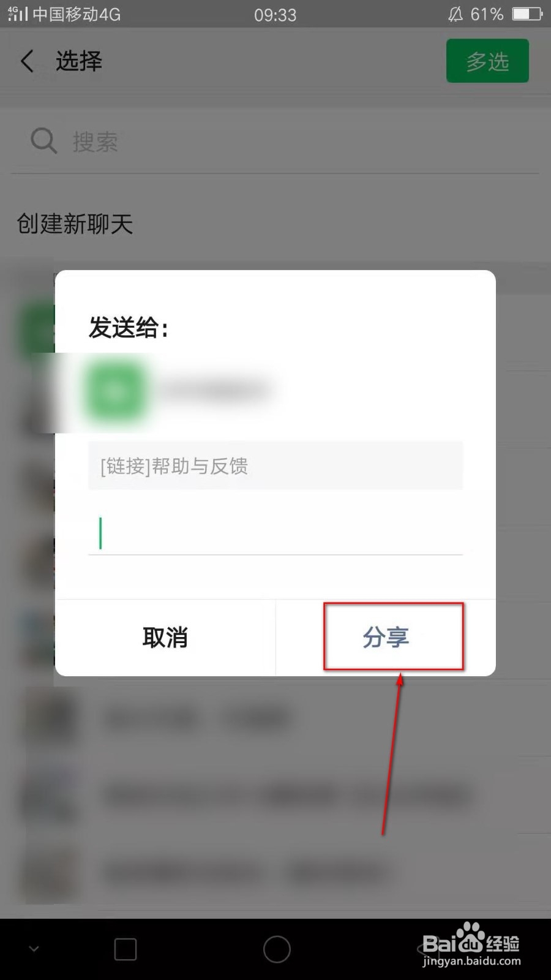551x980 pixels.
Task: Open recent apps square button
Action: coord(126,949)
